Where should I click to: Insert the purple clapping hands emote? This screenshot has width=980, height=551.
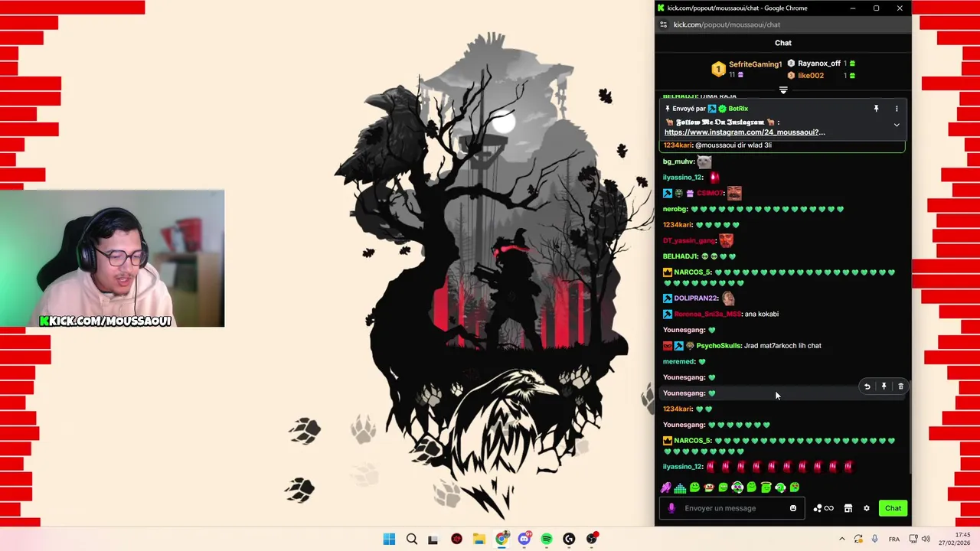pos(666,487)
